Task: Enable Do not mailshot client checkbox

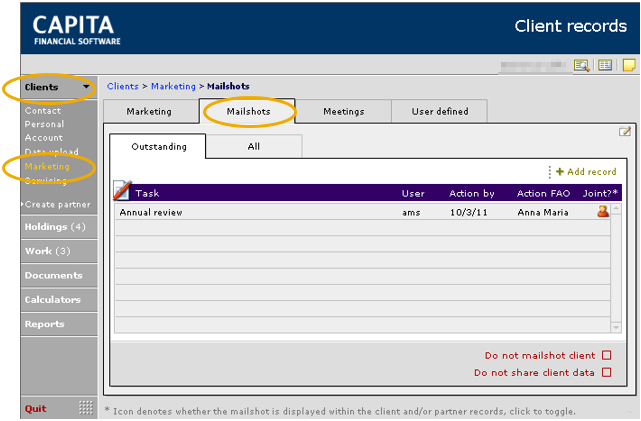Action: click(x=606, y=355)
